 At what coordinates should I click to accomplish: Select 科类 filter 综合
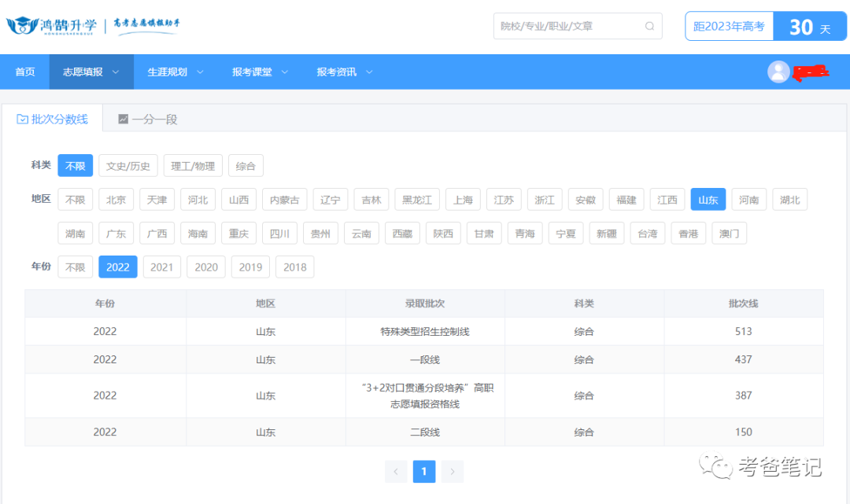point(246,166)
